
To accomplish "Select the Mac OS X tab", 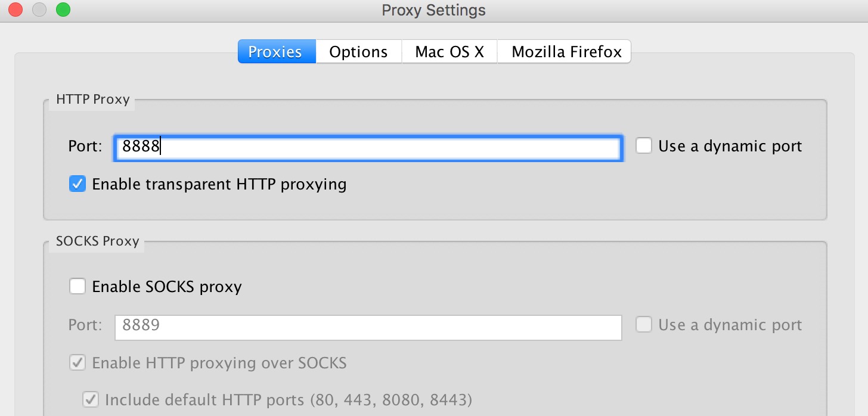I will tap(449, 52).
